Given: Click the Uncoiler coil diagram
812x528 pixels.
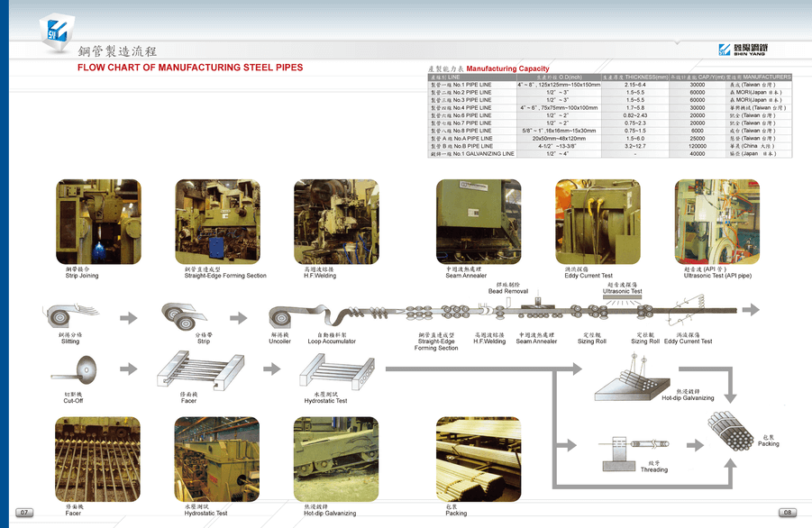Looking at the screenshot, I should tap(280, 317).
